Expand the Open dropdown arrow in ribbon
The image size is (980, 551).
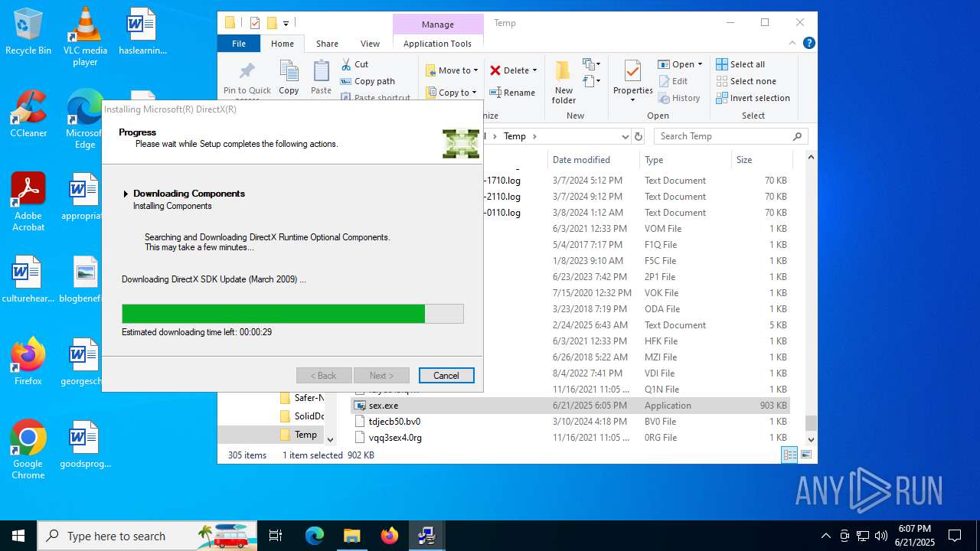coord(700,64)
